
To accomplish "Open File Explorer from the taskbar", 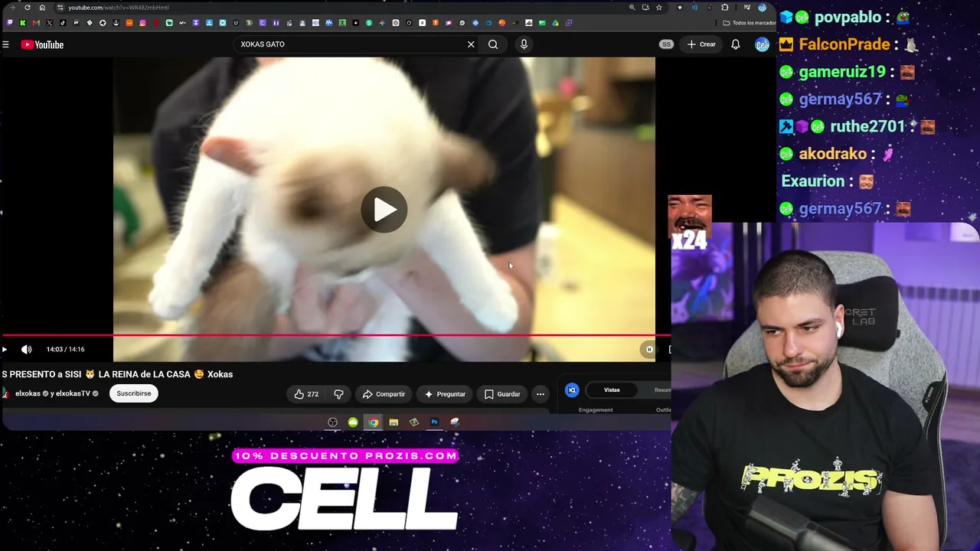I will click(394, 422).
